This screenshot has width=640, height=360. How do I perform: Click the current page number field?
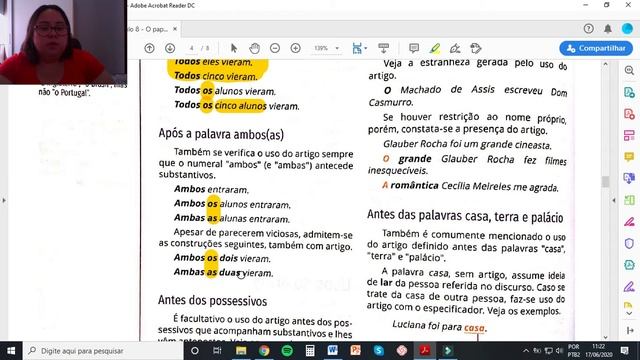[191, 48]
